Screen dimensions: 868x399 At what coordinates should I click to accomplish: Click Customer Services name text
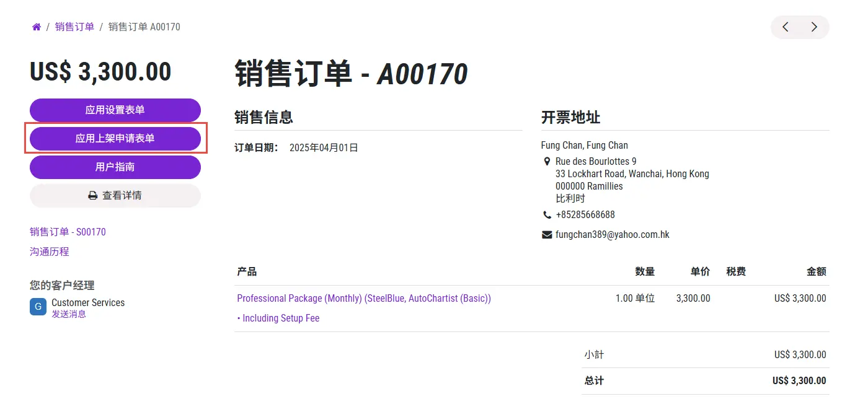point(88,303)
